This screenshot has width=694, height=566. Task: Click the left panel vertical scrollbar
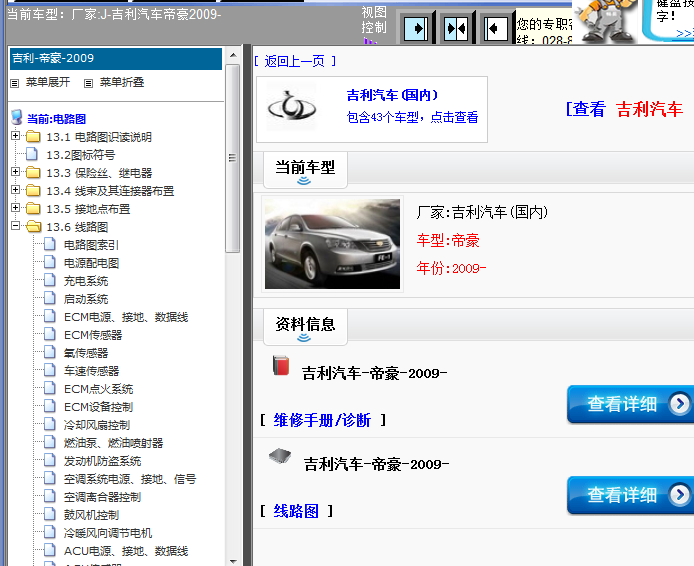233,300
